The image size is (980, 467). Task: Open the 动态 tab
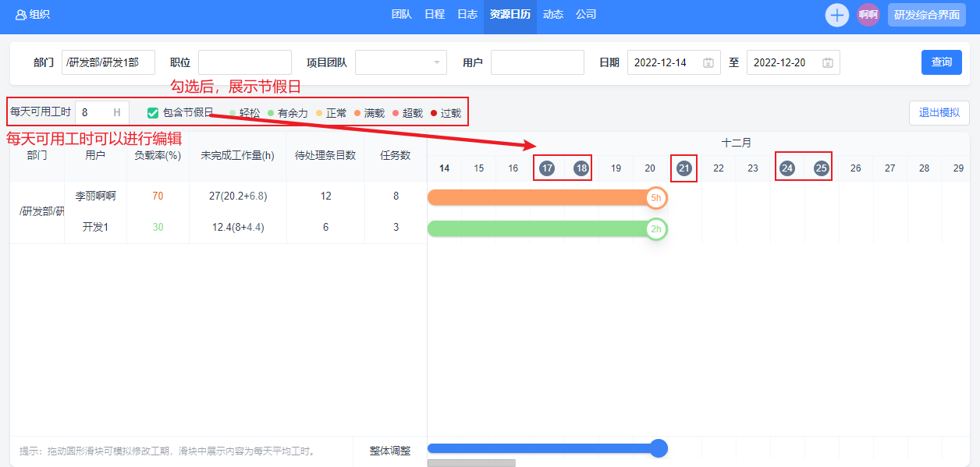pos(553,15)
